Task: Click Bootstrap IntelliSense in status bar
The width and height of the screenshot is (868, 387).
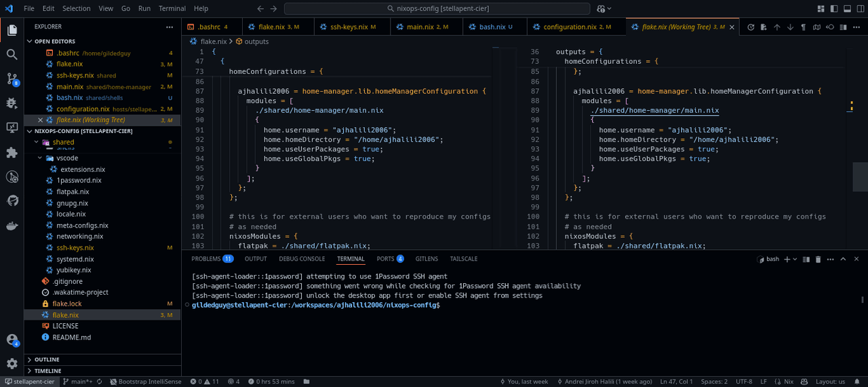Action: coord(145,382)
